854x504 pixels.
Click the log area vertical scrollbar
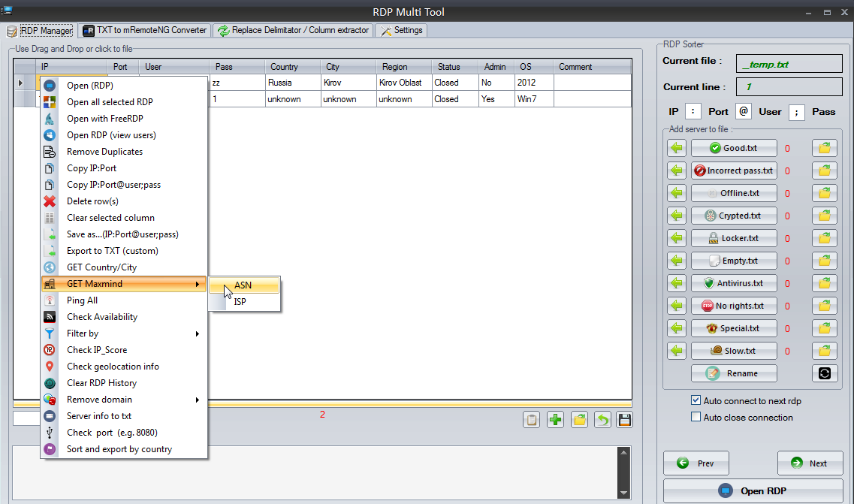click(623, 472)
